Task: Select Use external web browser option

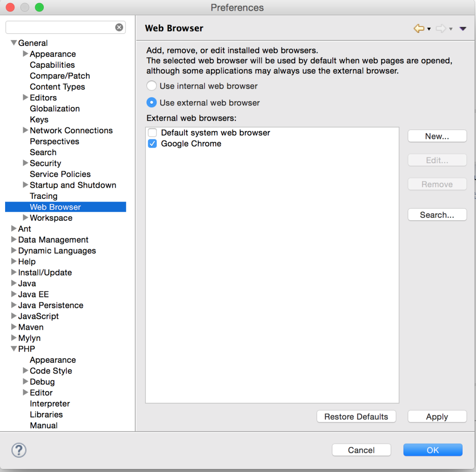Action: coord(152,103)
